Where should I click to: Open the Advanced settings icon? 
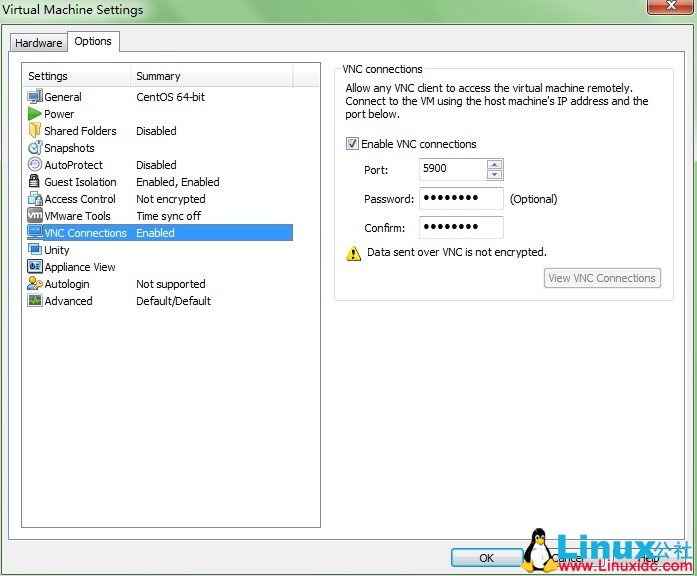point(35,301)
